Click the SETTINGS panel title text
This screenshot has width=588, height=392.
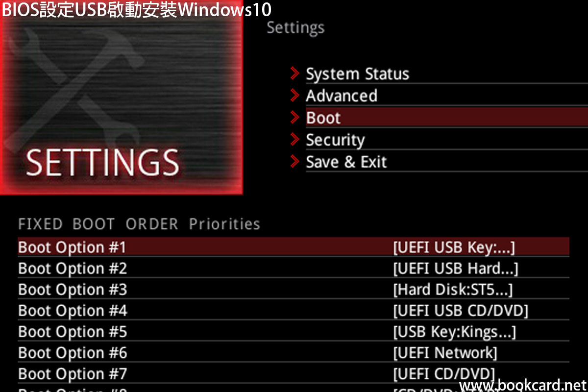(102, 162)
